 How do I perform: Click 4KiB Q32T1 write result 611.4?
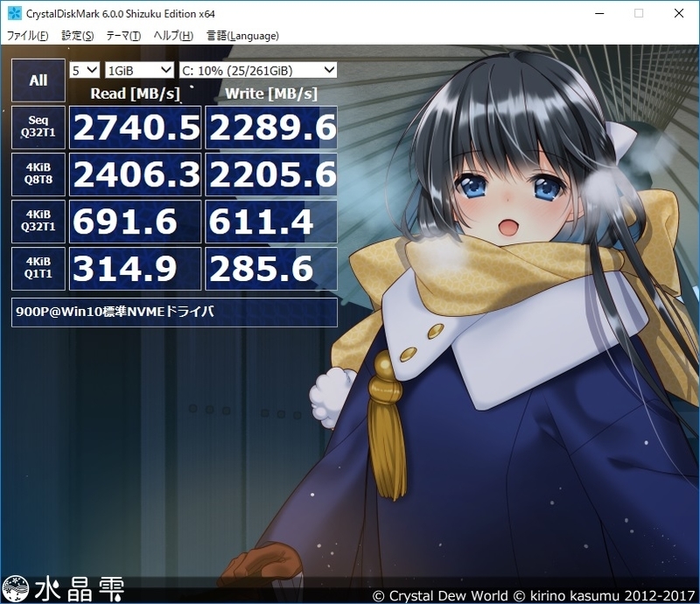pos(271,221)
